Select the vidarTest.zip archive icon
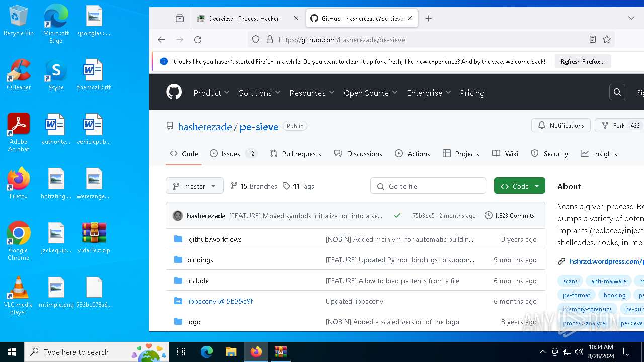 (94, 238)
